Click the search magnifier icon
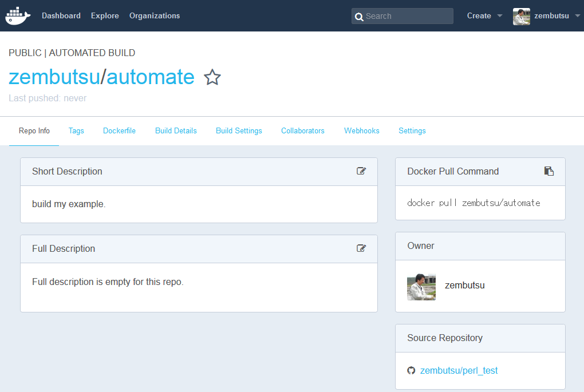 (359, 17)
